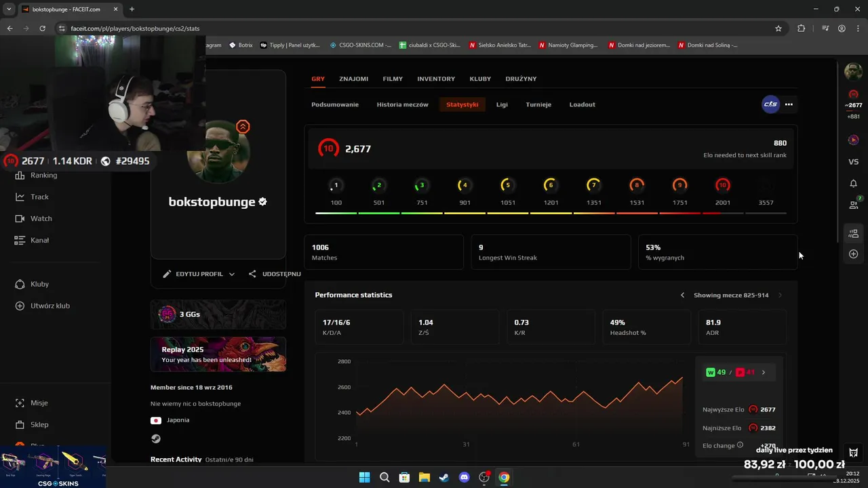Switch to the FILMY tab
Viewport: 868px width, 488px height.
393,79
